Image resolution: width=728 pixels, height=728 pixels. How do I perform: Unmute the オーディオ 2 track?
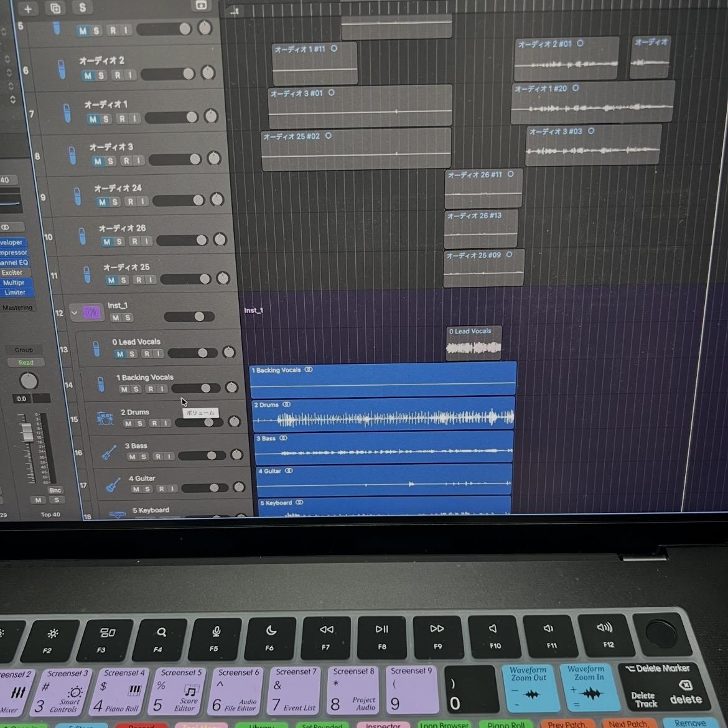coord(88,75)
